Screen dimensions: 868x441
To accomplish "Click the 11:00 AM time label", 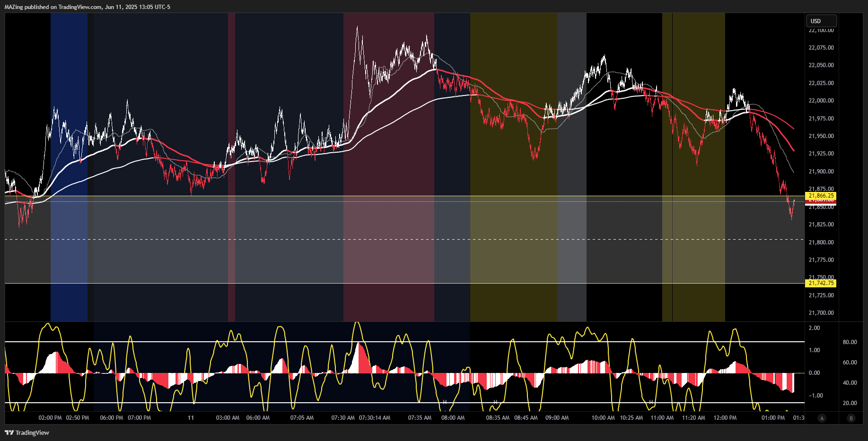I will [662, 418].
